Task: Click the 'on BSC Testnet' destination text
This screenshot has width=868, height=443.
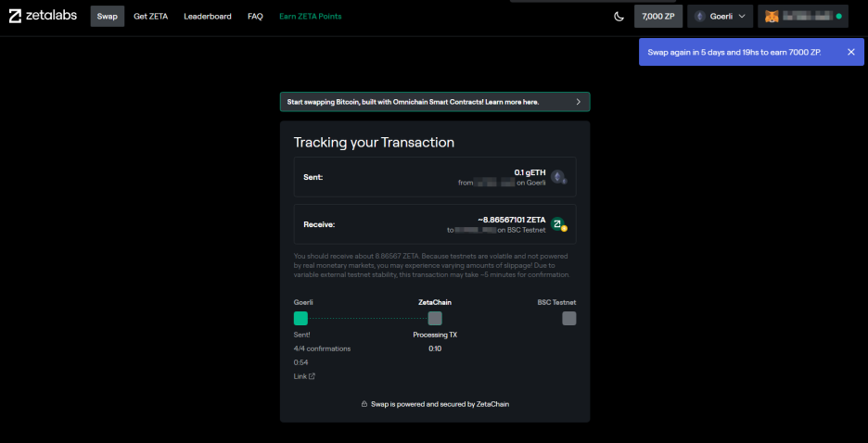Action: pos(521,230)
